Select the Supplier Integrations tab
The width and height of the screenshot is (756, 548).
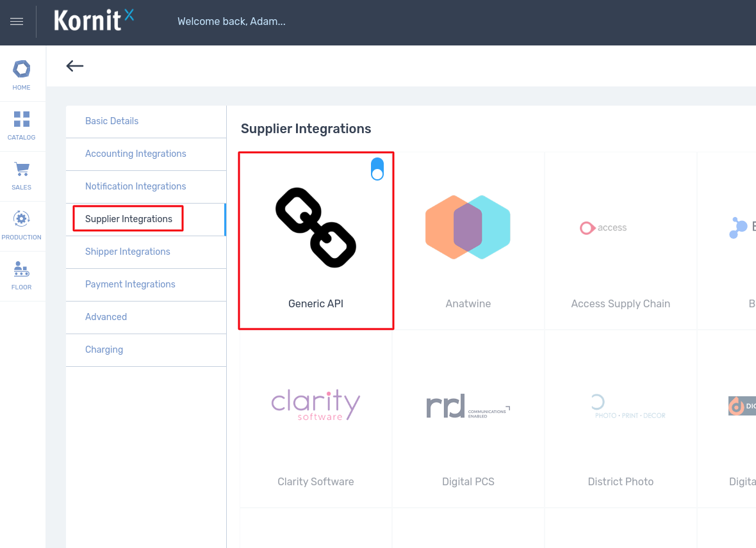129,219
